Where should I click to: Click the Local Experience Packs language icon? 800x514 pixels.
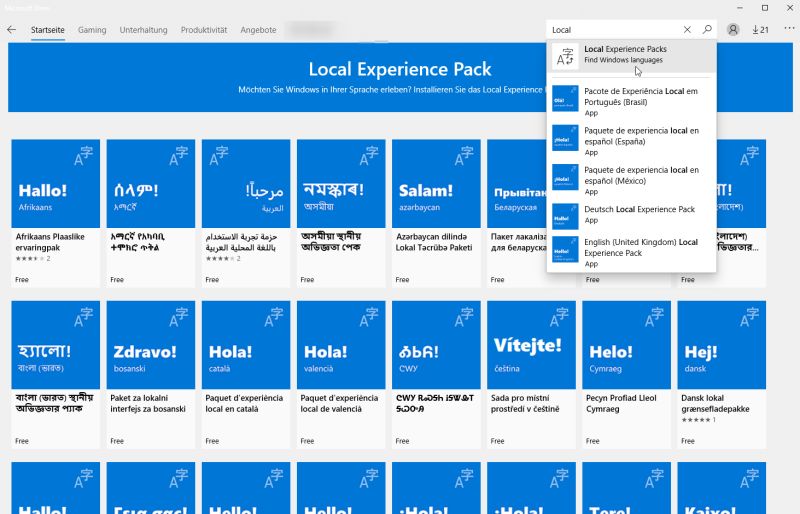point(565,56)
